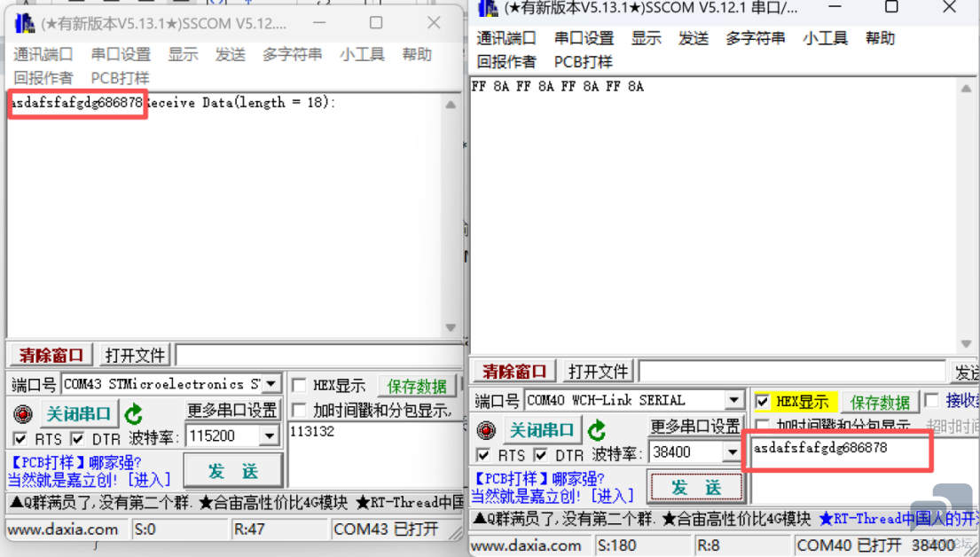Open baud rate dropdown showing 115200

(x=270, y=435)
